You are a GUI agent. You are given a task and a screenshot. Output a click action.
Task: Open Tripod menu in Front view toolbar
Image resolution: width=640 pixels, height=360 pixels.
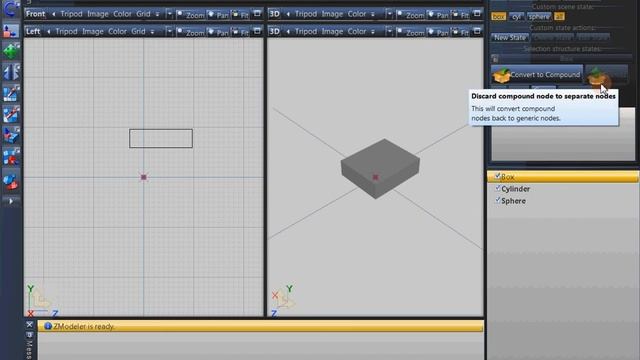(71, 14)
